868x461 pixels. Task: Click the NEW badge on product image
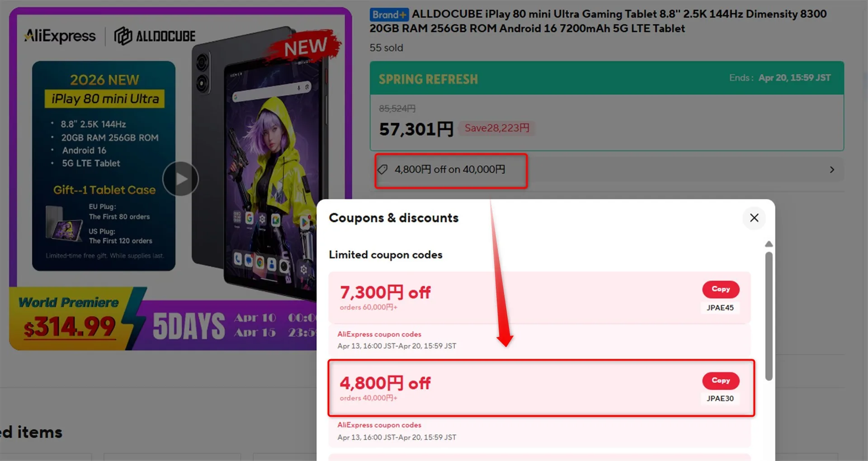[305, 47]
